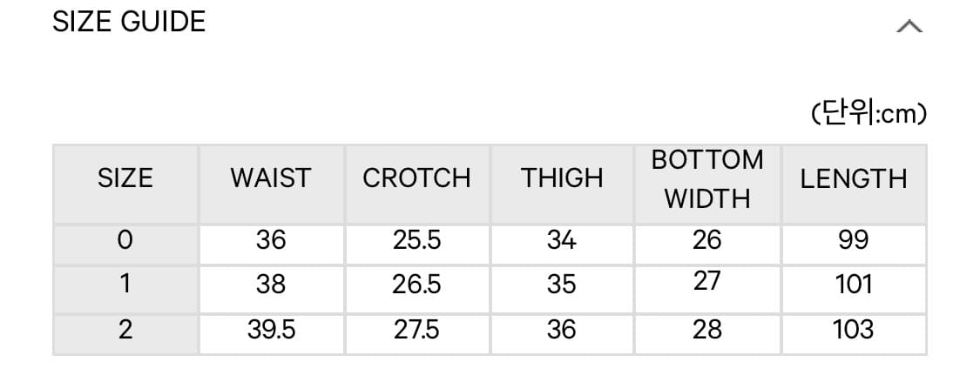Click the SIZE column header
This screenshot has width=980, height=382.
click(125, 178)
